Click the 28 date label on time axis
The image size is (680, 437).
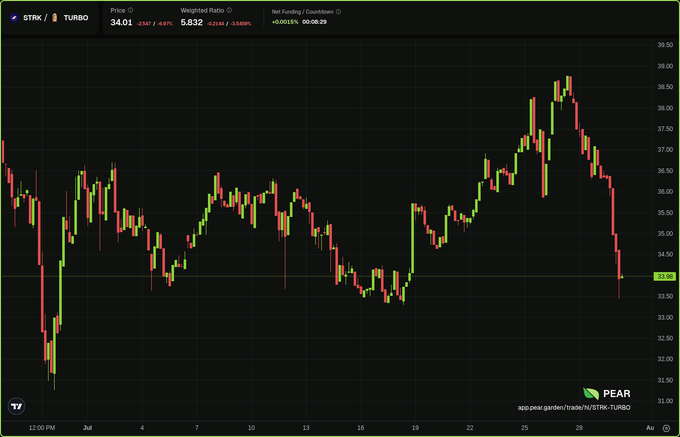point(579,428)
